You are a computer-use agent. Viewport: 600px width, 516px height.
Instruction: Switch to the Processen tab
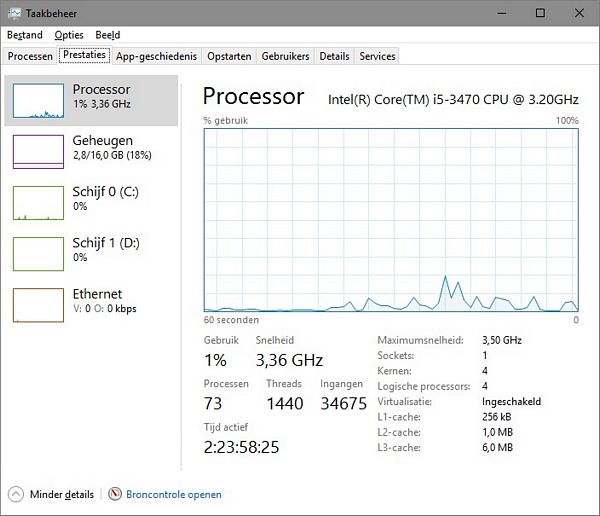click(30, 56)
